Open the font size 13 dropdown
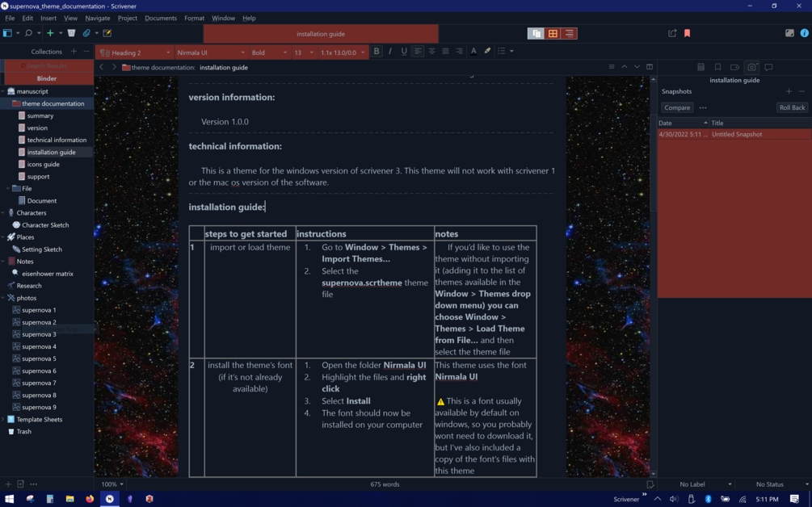Image resolution: width=812 pixels, height=507 pixels. coord(304,52)
